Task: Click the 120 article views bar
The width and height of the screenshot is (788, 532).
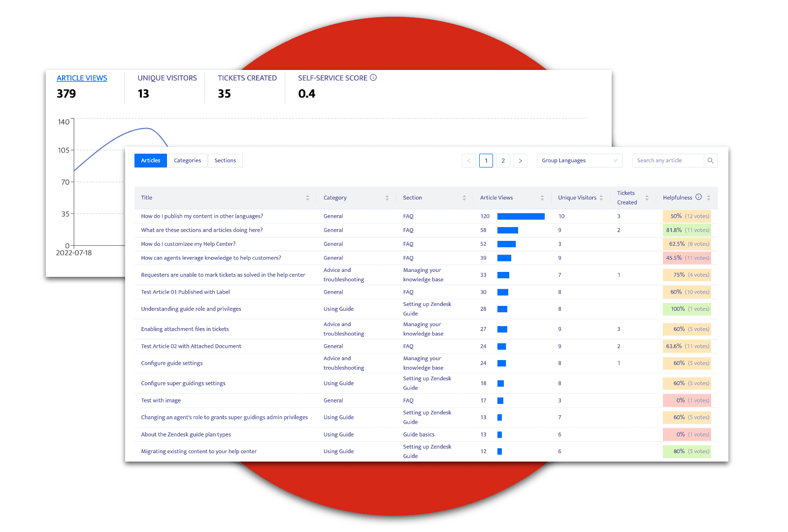Action: tap(521, 216)
